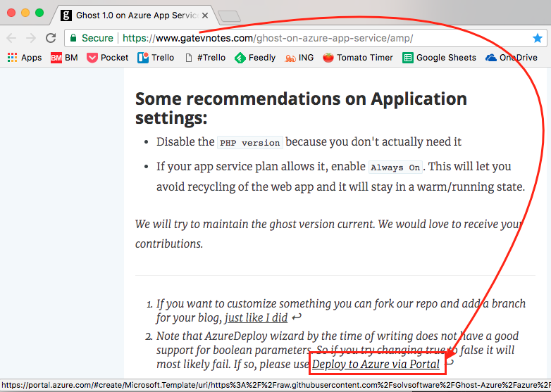Screen dimensions: 551x392
Task: Open the 'Deploy to Azure via Portal' link
Action: [376, 365]
